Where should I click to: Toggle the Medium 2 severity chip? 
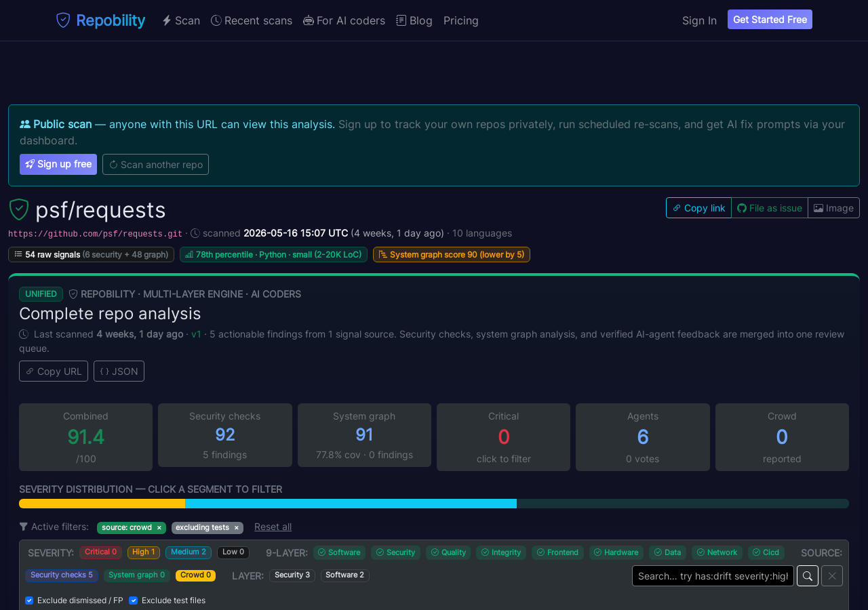tap(189, 552)
